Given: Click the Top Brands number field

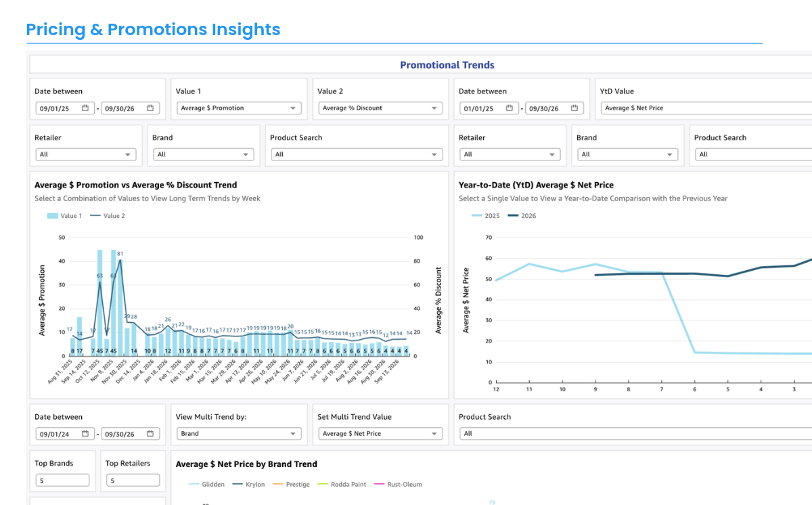Looking at the screenshot, I should coord(62,481).
